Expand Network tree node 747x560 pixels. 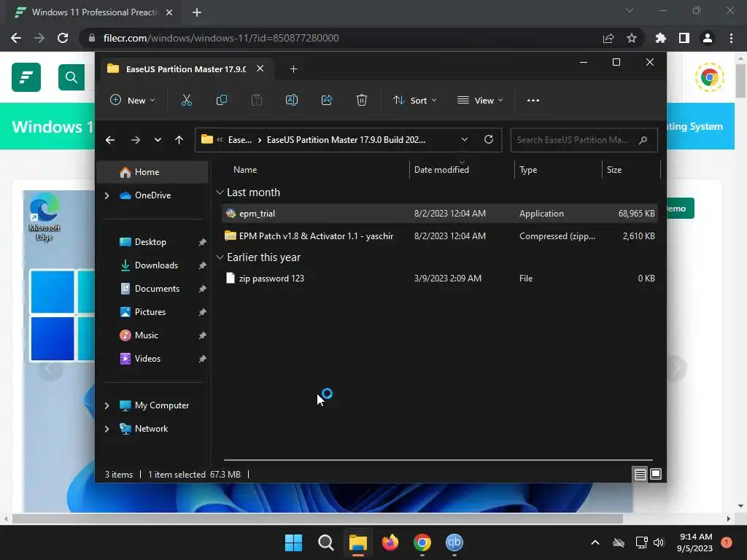pyautogui.click(x=107, y=429)
